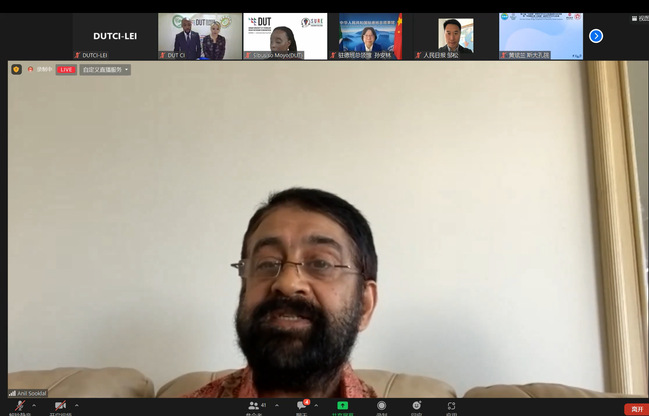
Task: Click the green Share Screen icon
Action: pyautogui.click(x=342, y=406)
